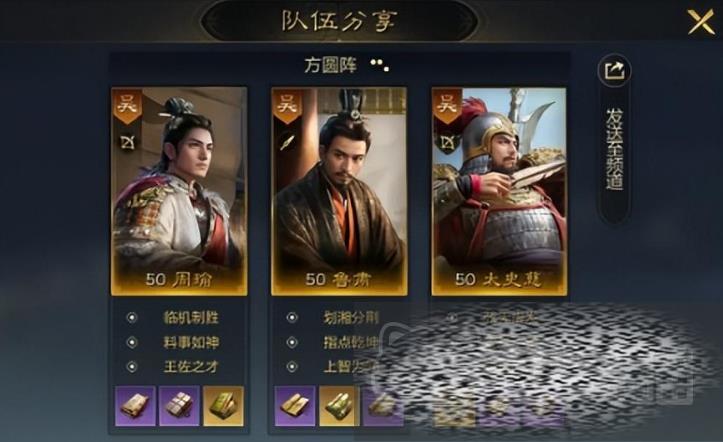
Task: Select the 料事如神 skill radio
Action: (132, 342)
